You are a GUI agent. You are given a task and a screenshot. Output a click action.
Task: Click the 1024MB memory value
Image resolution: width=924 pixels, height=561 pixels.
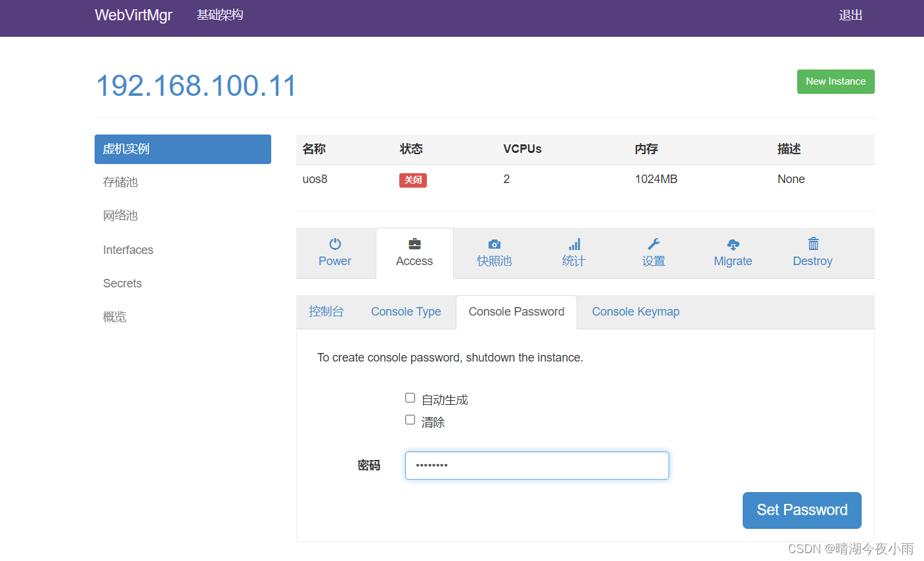point(656,179)
